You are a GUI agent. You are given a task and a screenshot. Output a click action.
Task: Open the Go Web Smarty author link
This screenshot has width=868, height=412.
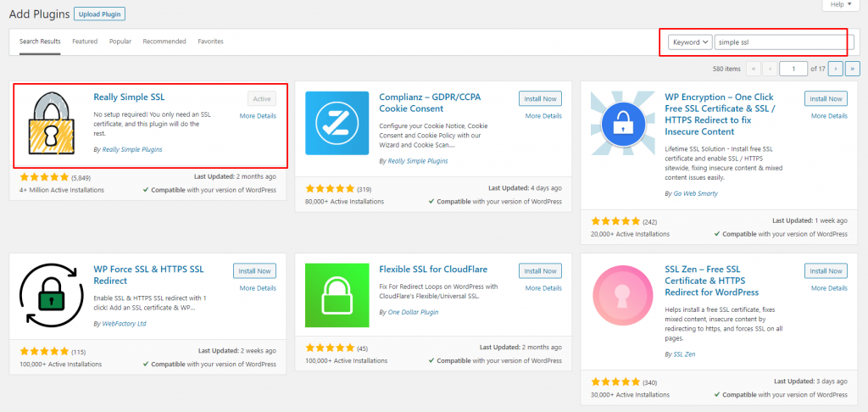click(x=695, y=193)
